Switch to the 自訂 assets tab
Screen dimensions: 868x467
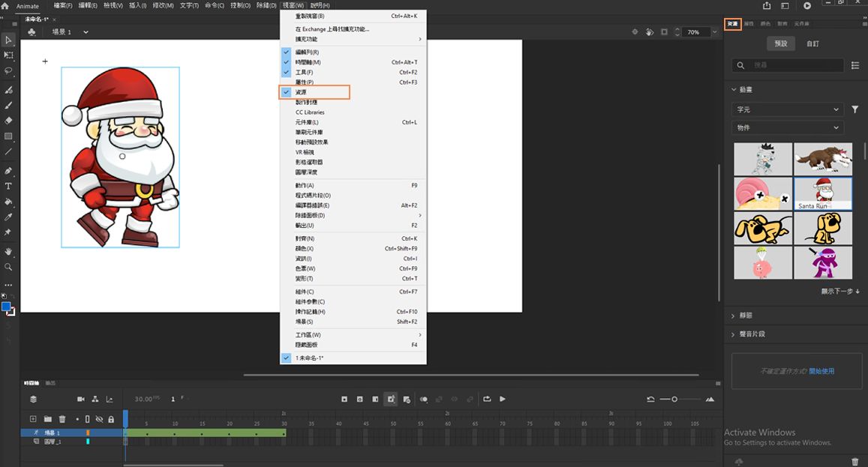(812, 43)
